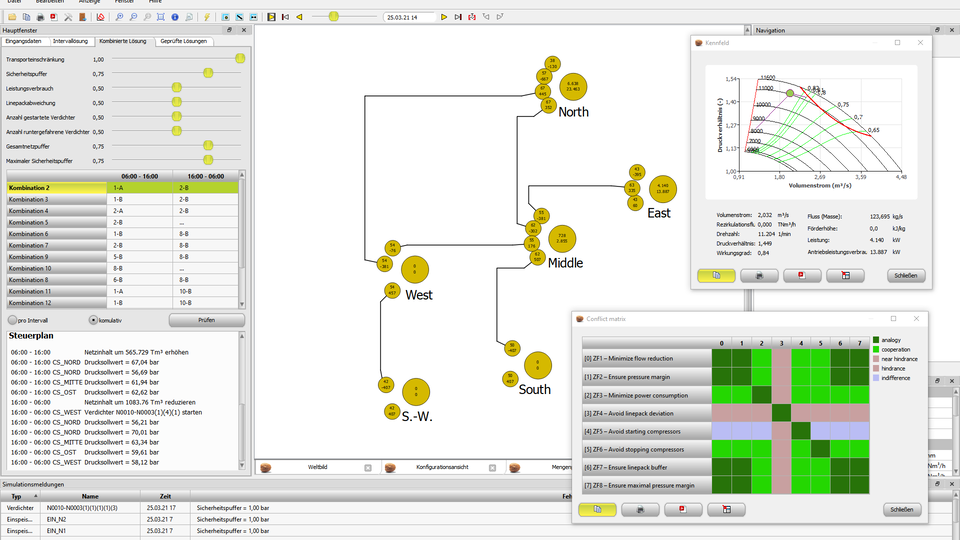
Task: Click the exit door icon in toolbar
Action: pos(82,17)
